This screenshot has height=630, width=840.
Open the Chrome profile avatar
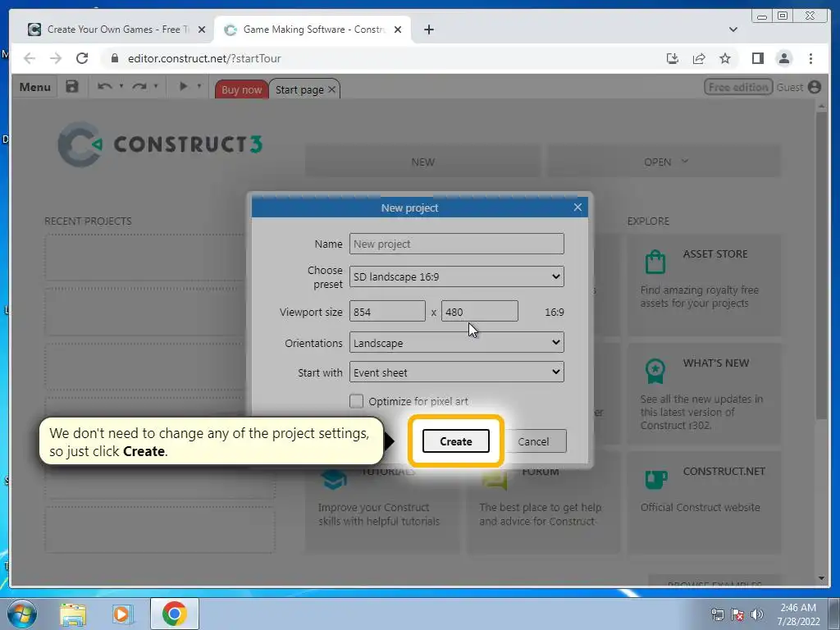783,58
